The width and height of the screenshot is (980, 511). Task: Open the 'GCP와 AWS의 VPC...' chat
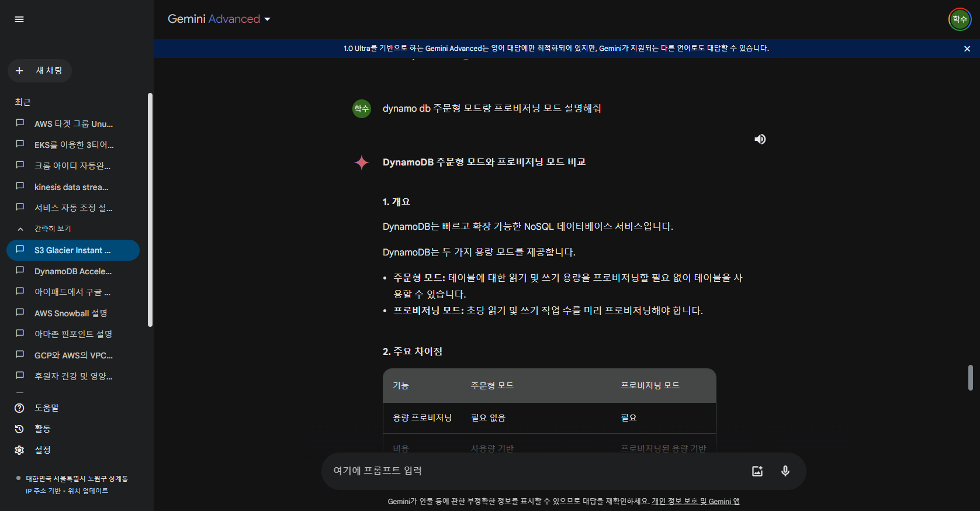click(x=73, y=355)
